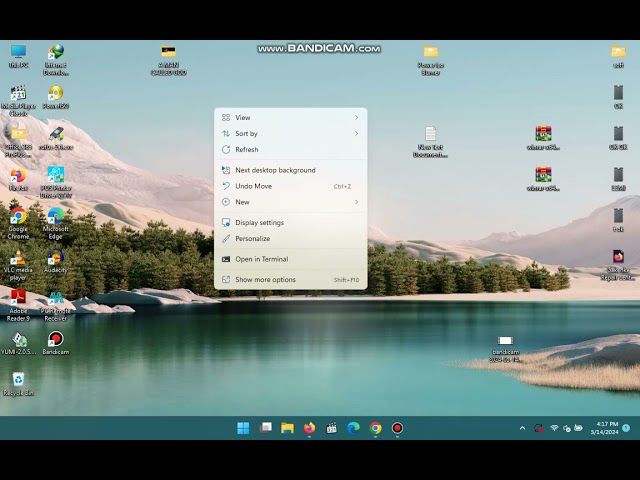Select the YUMI-2.0.5 desktop icon
The height and width of the screenshot is (480, 640).
point(18,343)
